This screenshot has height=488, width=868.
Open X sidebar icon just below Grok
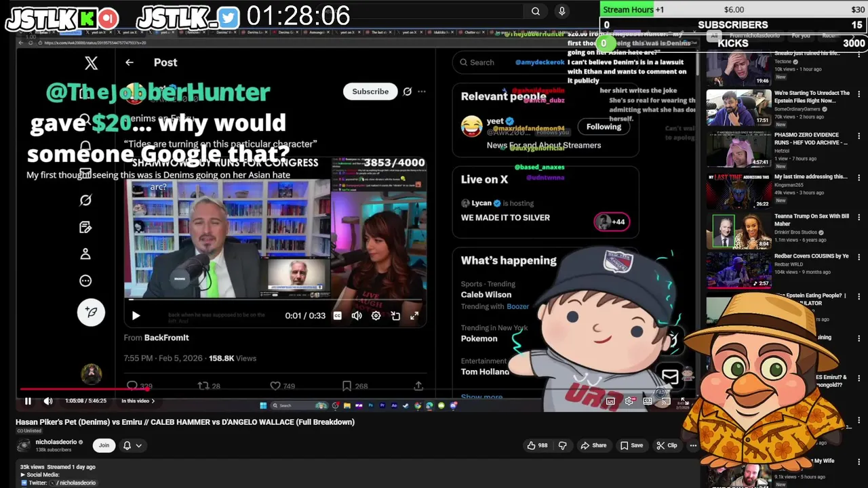click(85, 227)
